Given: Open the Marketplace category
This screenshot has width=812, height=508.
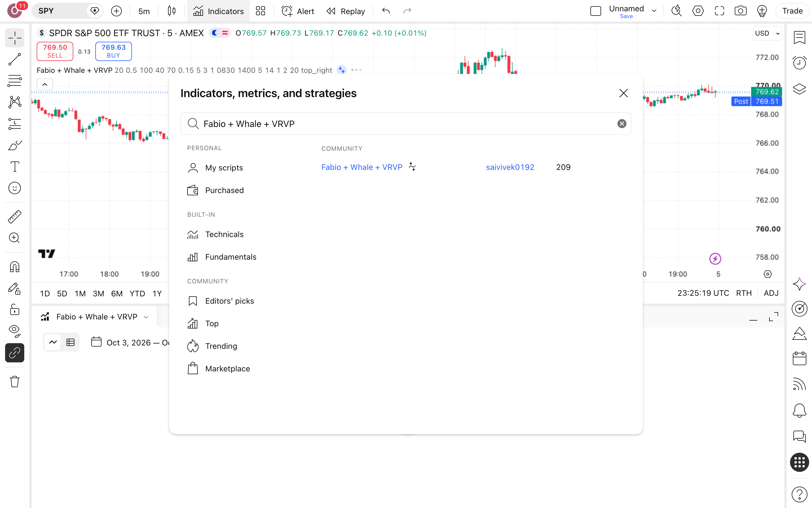Looking at the screenshot, I should 219,369.
